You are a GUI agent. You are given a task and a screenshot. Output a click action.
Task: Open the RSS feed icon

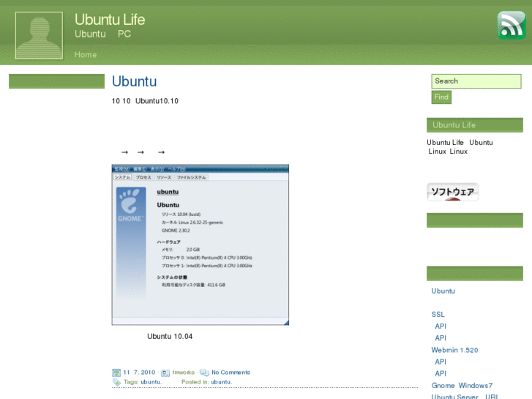point(512,25)
